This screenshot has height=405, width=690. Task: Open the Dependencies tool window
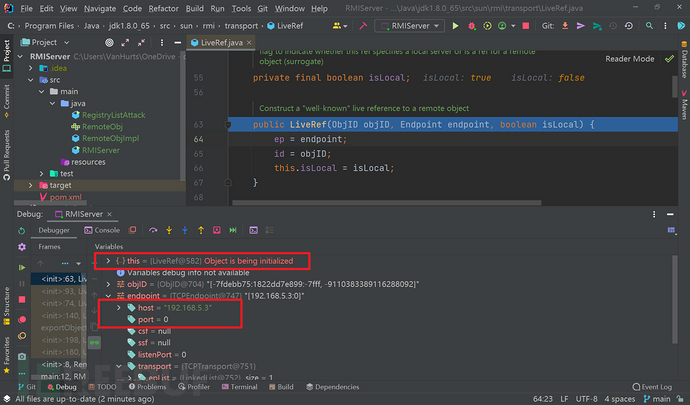coord(333,387)
